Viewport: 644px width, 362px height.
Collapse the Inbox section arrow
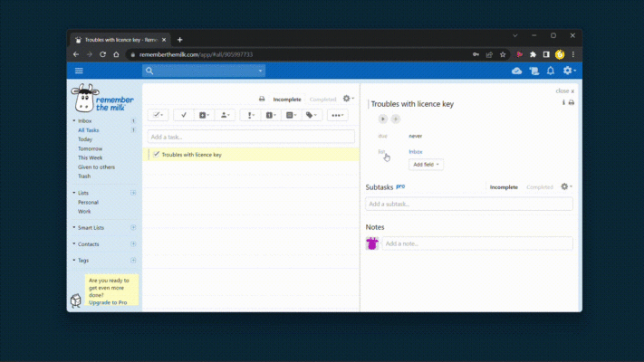74,120
